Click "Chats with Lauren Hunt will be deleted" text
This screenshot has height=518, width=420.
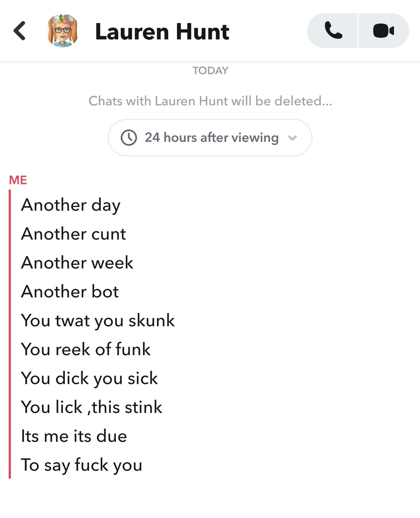210,101
